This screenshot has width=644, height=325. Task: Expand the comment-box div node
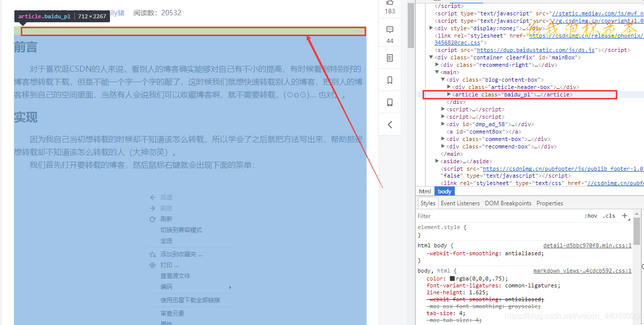(443, 139)
